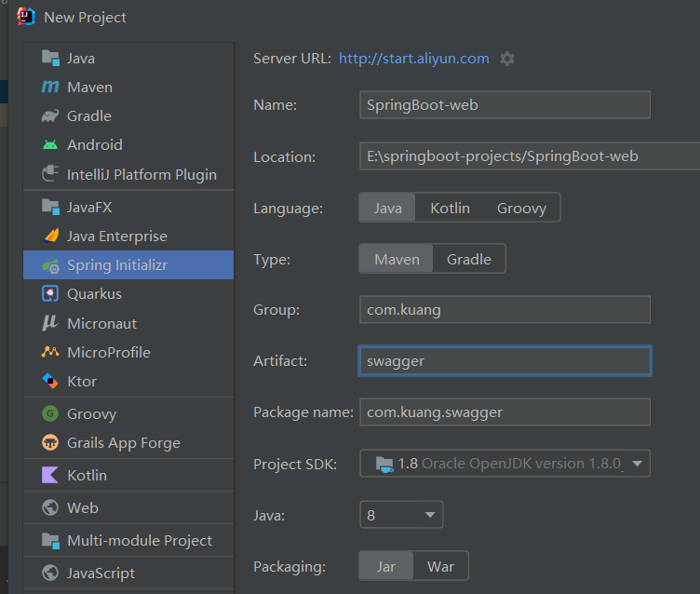Click the 'Project SDK:' label
Viewport: 700px width, 594px height.
coord(295,465)
